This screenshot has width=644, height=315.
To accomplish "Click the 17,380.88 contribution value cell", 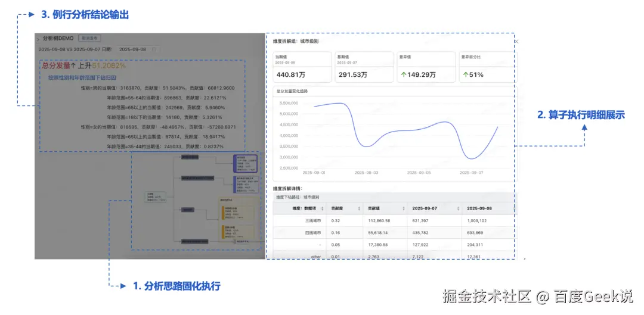I will pos(378,245).
